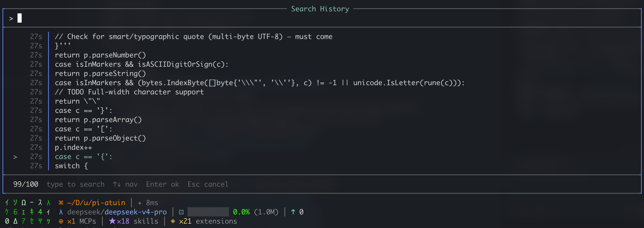
Task: Select the entry "case c == '[':"
Action: click(x=84, y=129)
